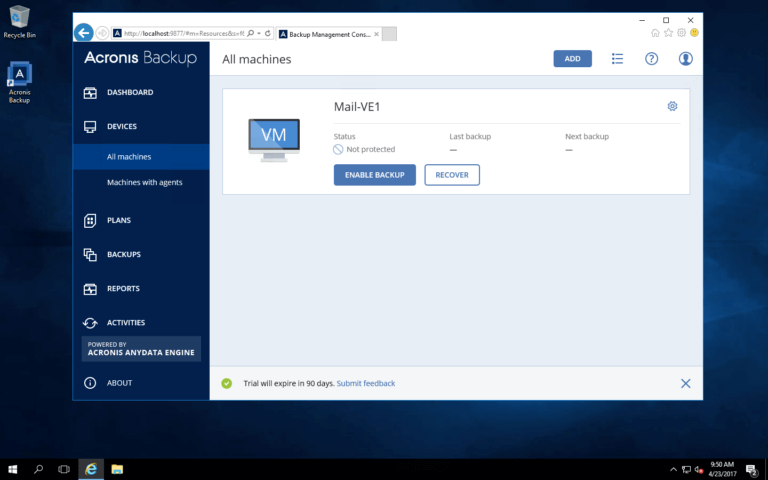Click Internet Explorer on the taskbar

pyautogui.click(x=91, y=469)
